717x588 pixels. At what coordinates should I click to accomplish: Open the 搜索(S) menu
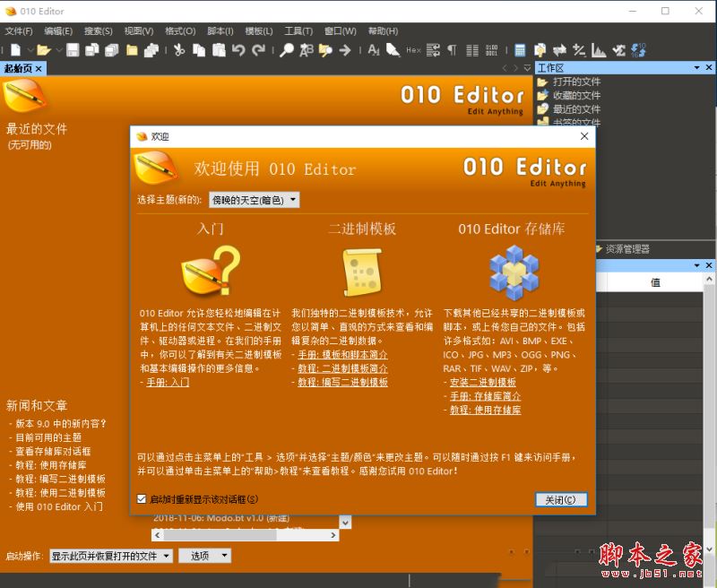[99, 31]
